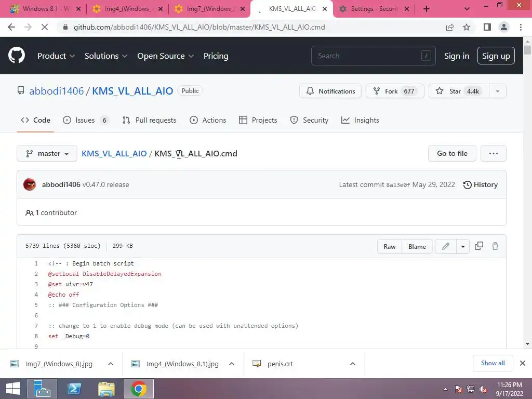Image resolution: width=532 pixels, height=399 pixels.
Task: Open the commit History
Action: [x=481, y=184]
